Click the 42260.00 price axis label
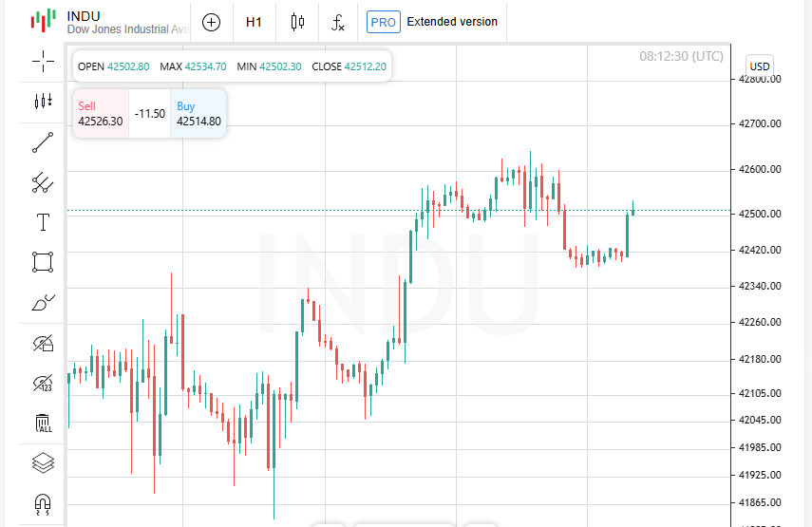This screenshot has height=527, width=812. (760, 322)
